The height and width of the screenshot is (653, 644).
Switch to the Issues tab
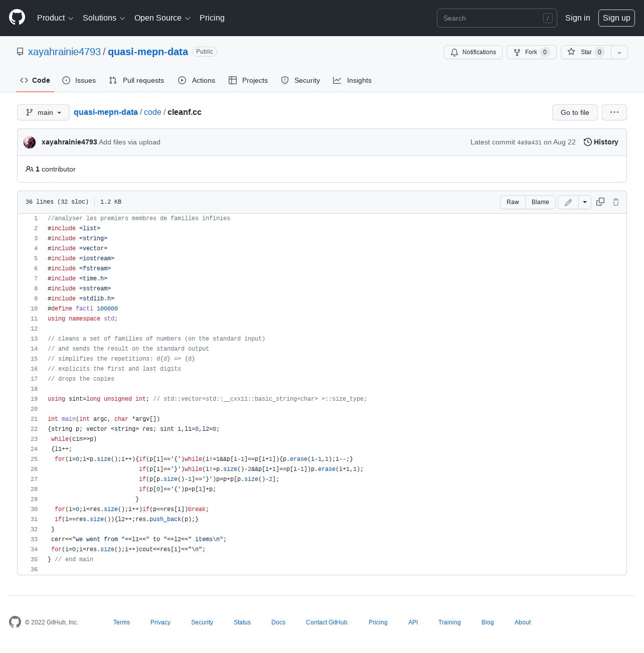pyautogui.click(x=79, y=80)
